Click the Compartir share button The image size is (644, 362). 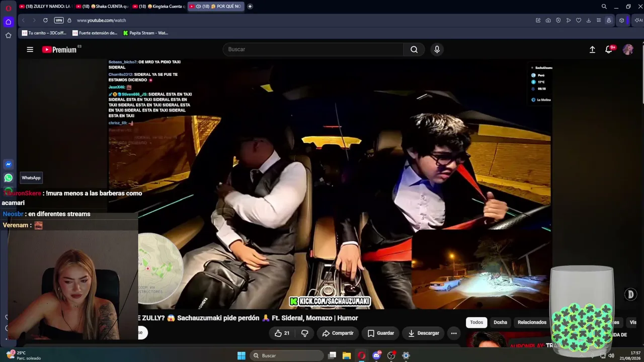coord(338,333)
